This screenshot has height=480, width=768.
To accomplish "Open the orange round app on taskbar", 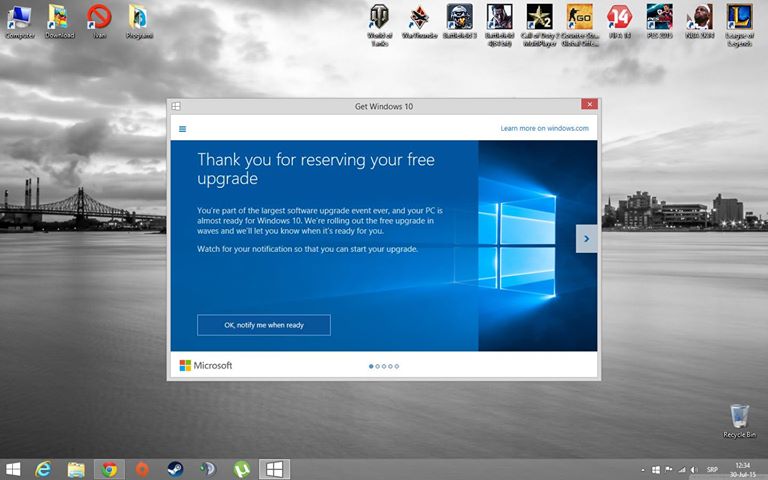I will 143,469.
